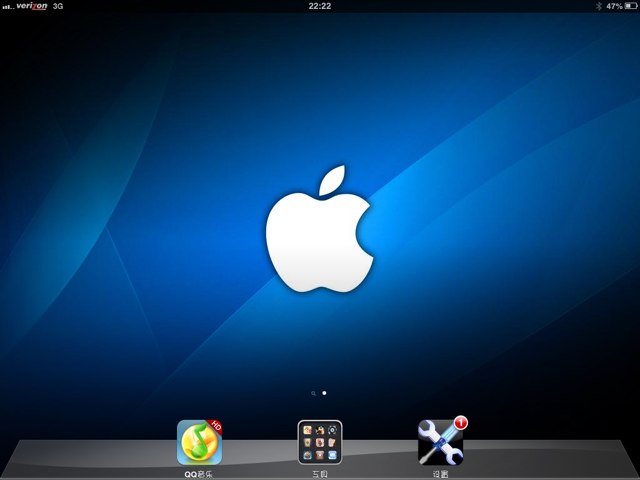The width and height of the screenshot is (640, 480).
Task: Tap the battery icon in status bar
Action: click(x=630, y=6)
